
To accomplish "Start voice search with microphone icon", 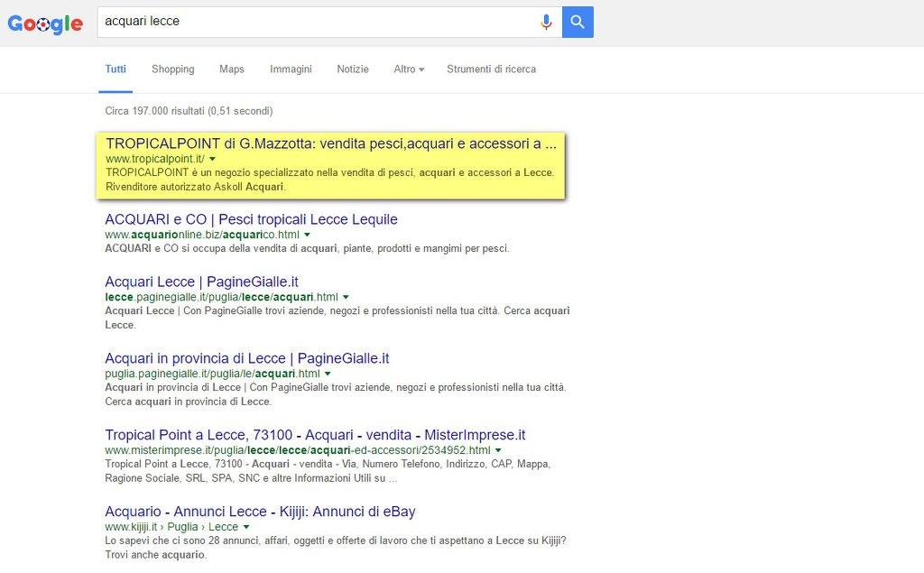I will (x=546, y=23).
